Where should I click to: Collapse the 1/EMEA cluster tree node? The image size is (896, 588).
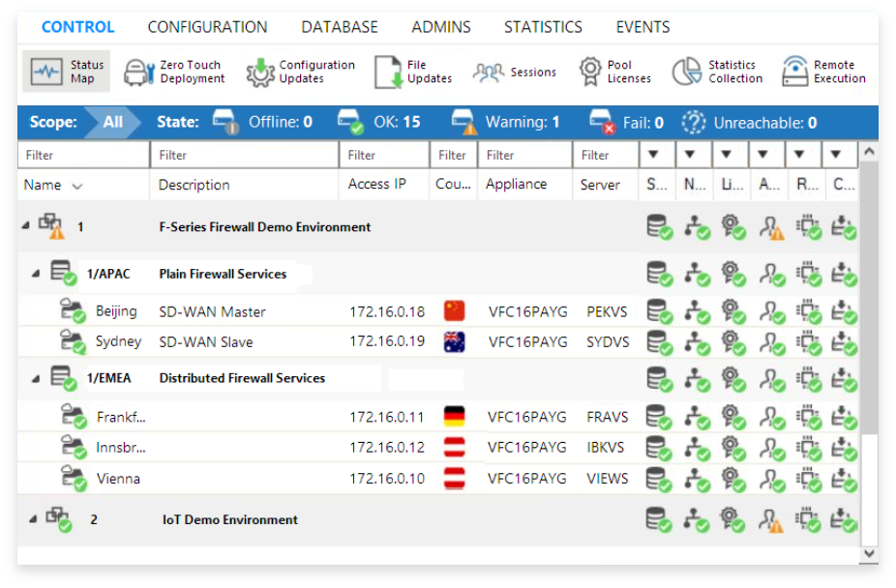pyautogui.click(x=36, y=378)
